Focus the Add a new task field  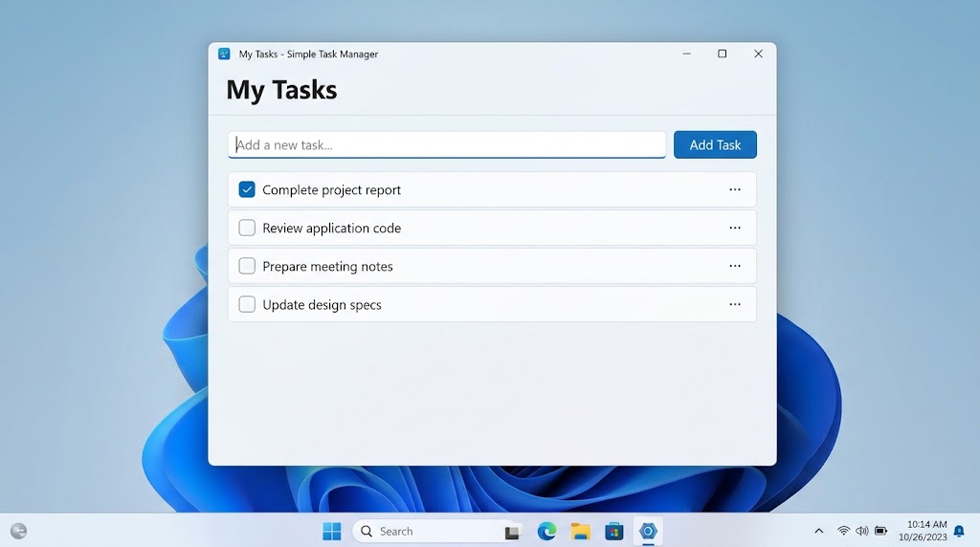click(x=447, y=144)
